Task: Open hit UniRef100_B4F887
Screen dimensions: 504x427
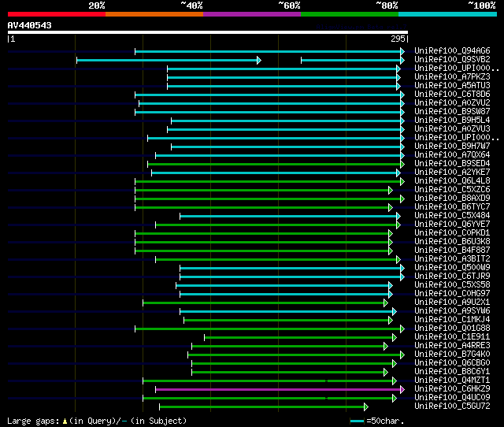Action: tap(452, 251)
